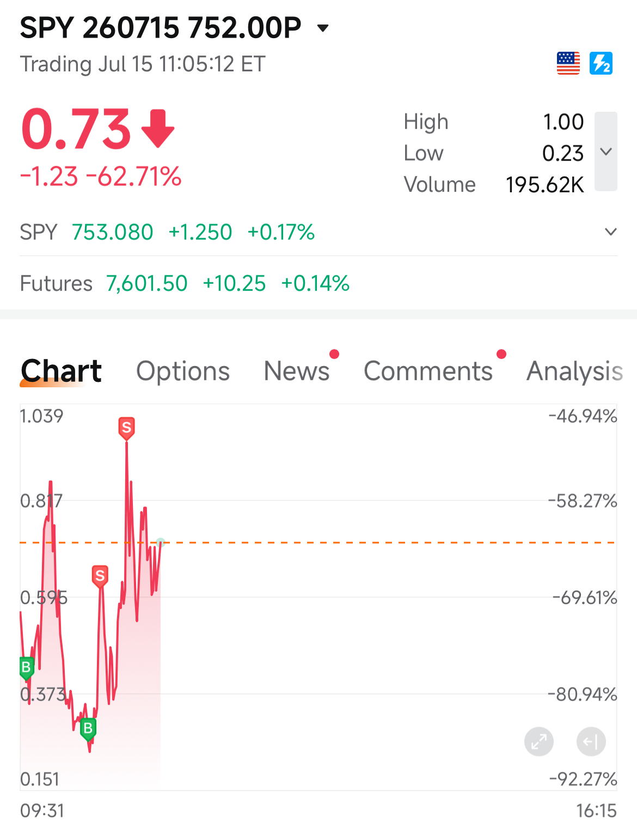Tap the jump-to-latest arrow chart icon

pyautogui.click(x=591, y=742)
